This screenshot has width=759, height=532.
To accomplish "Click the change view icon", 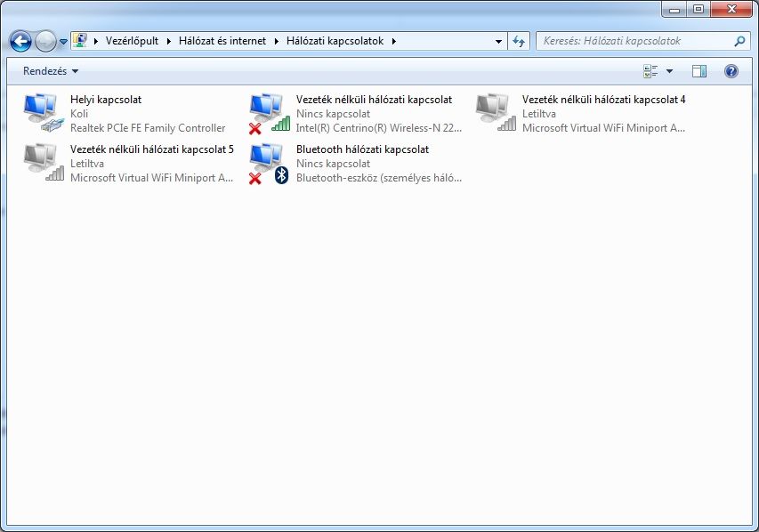I will coord(650,71).
